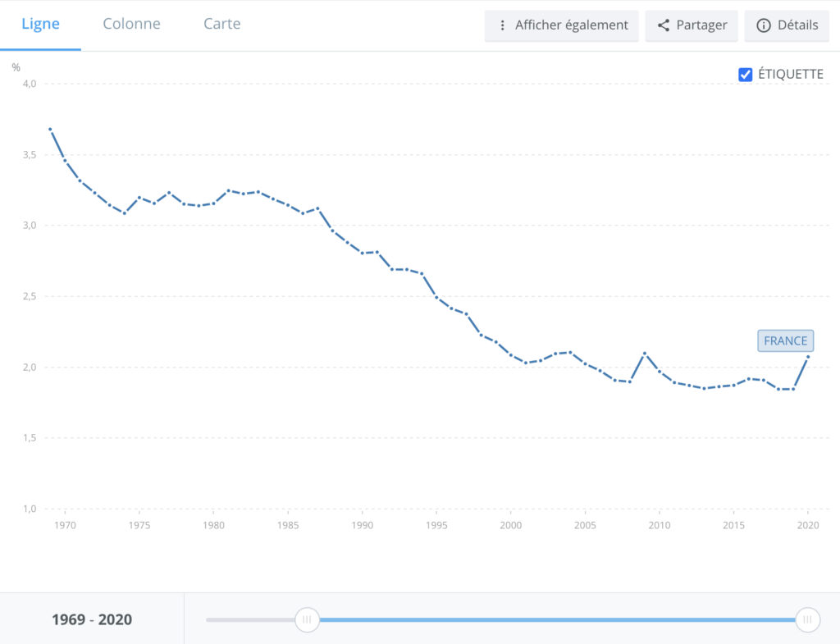Switch to the Carte view tab
840x644 pixels.
222,24
